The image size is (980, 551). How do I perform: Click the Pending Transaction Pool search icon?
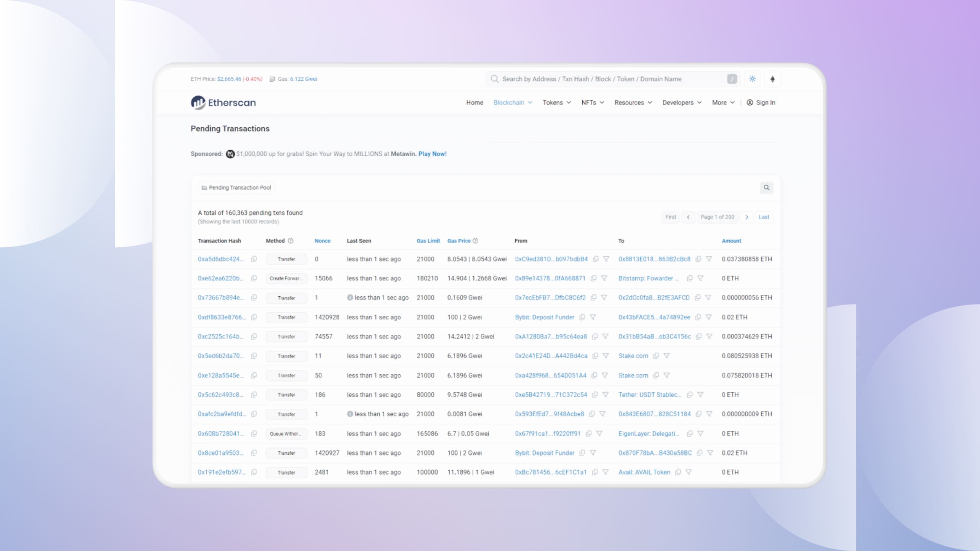(766, 187)
